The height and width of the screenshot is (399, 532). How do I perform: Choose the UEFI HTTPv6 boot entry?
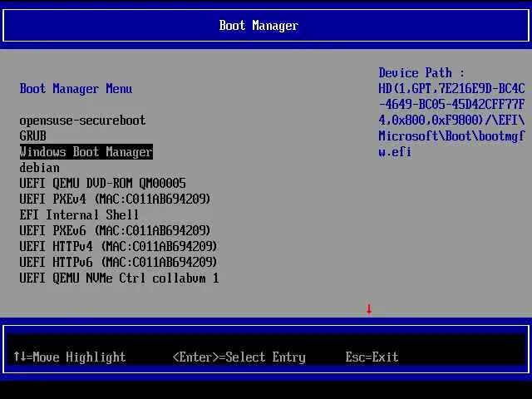(x=118, y=263)
